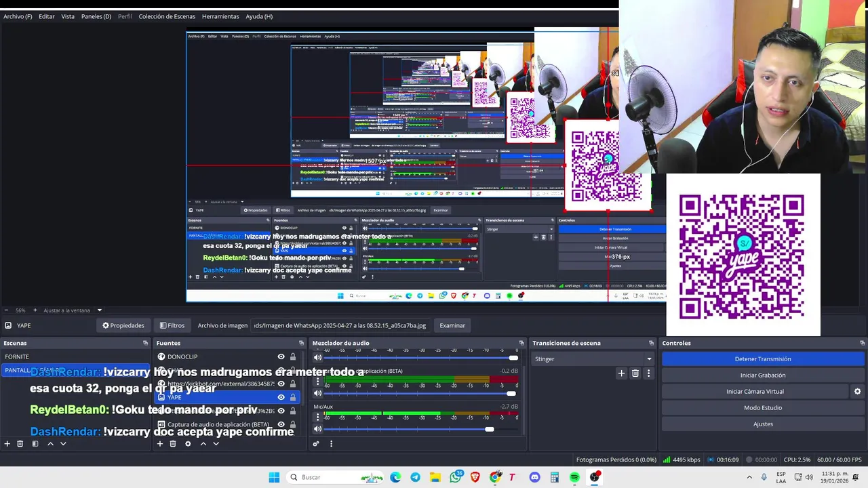868x488 pixels.
Task: Open source properties gear in Fuentes toolbar
Action: pyautogui.click(x=188, y=444)
